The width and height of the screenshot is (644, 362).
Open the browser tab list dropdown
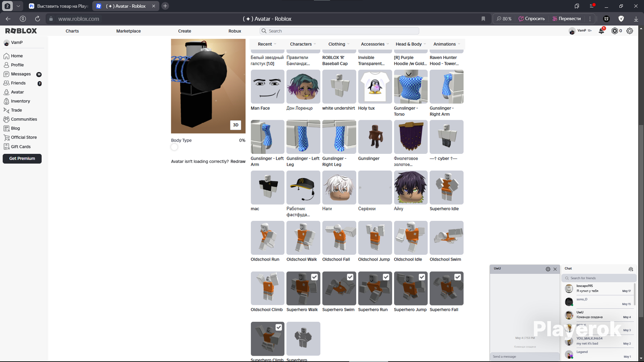(18, 6)
